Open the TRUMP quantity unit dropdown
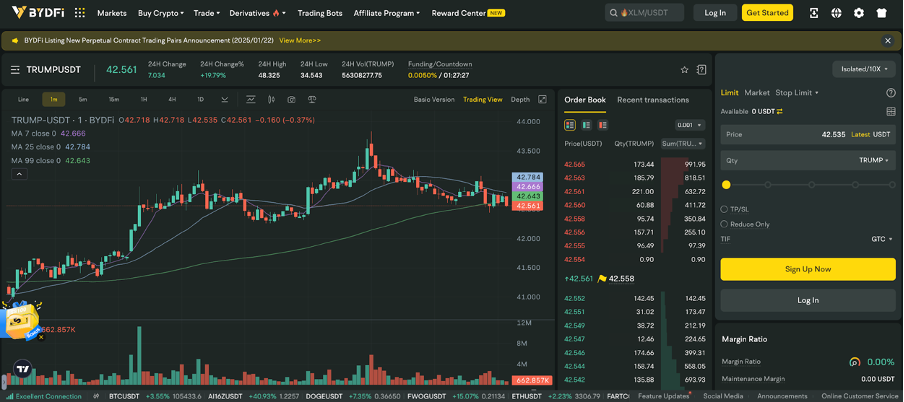Image resolution: width=904 pixels, height=402 pixels. 874,160
